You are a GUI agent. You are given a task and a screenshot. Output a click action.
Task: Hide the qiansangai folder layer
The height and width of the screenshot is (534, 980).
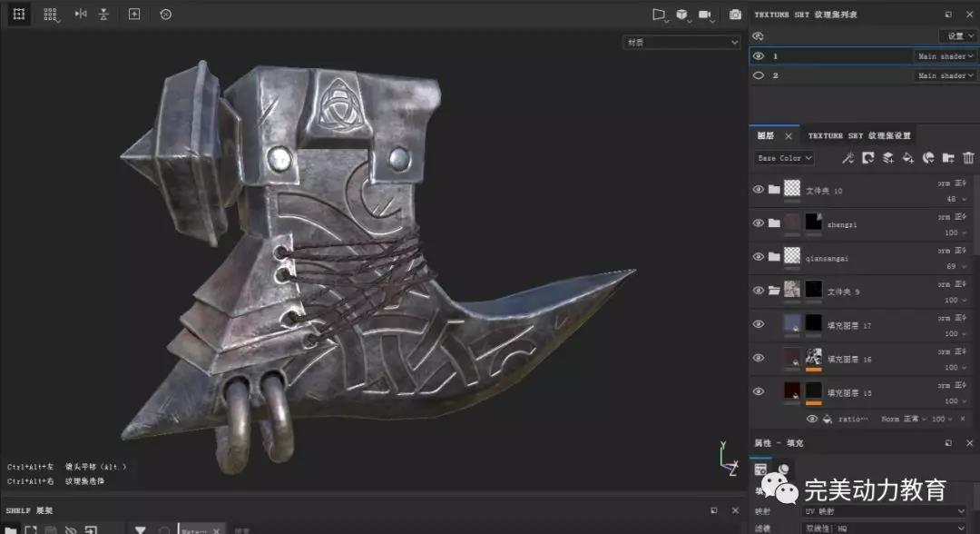coord(759,257)
